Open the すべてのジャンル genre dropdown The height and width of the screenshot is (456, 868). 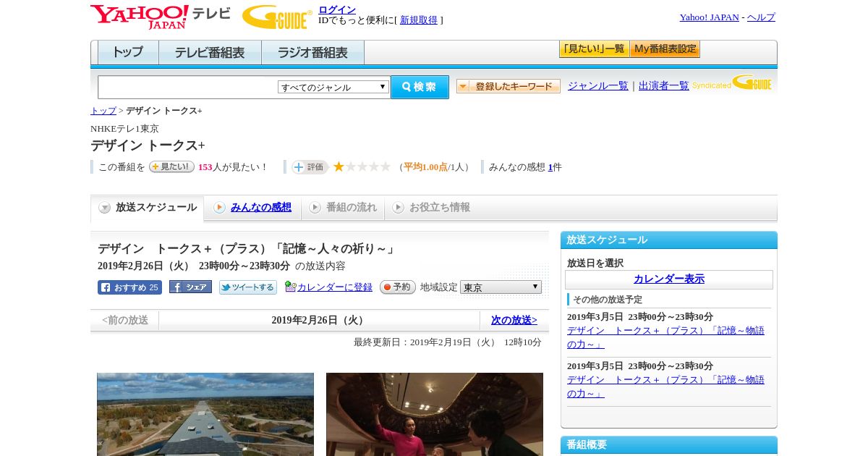click(333, 87)
